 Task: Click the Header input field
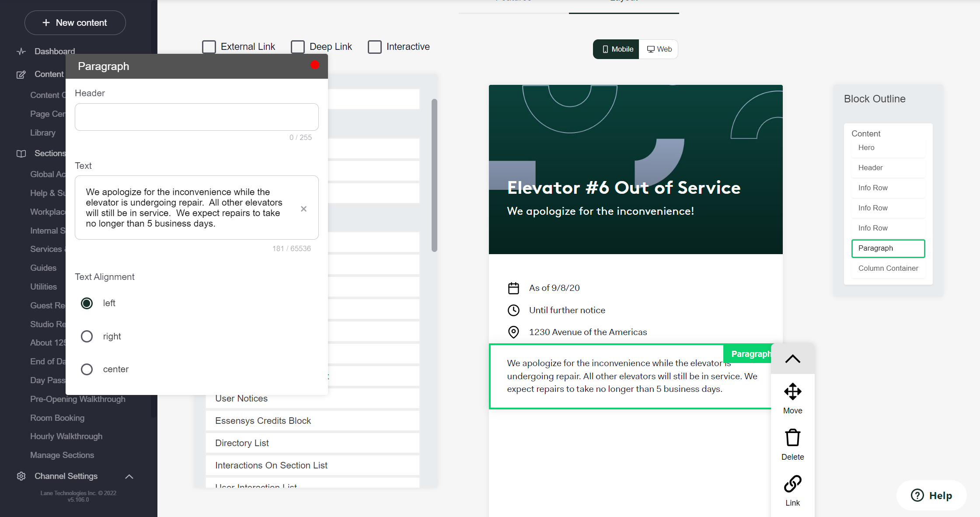click(196, 117)
